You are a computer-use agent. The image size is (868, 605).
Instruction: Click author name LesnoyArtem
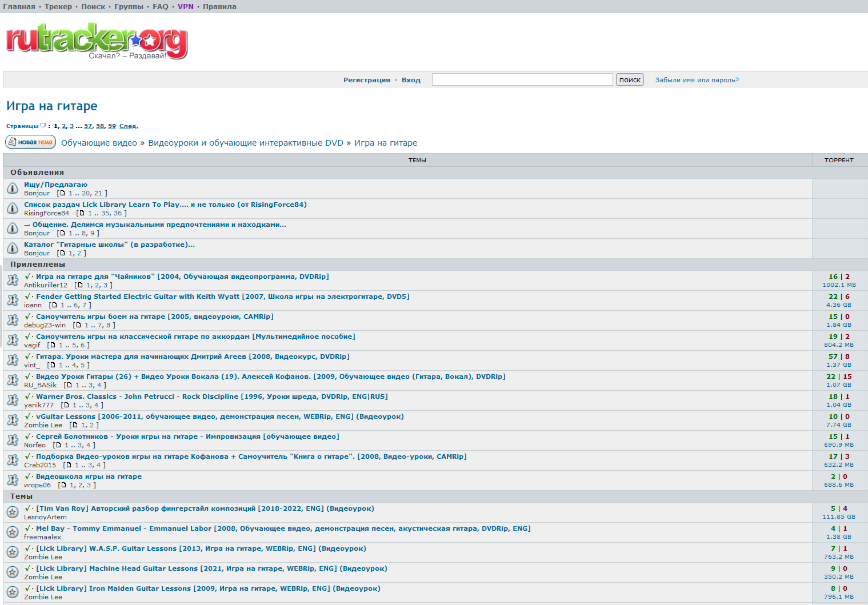(x=45, y=517)
